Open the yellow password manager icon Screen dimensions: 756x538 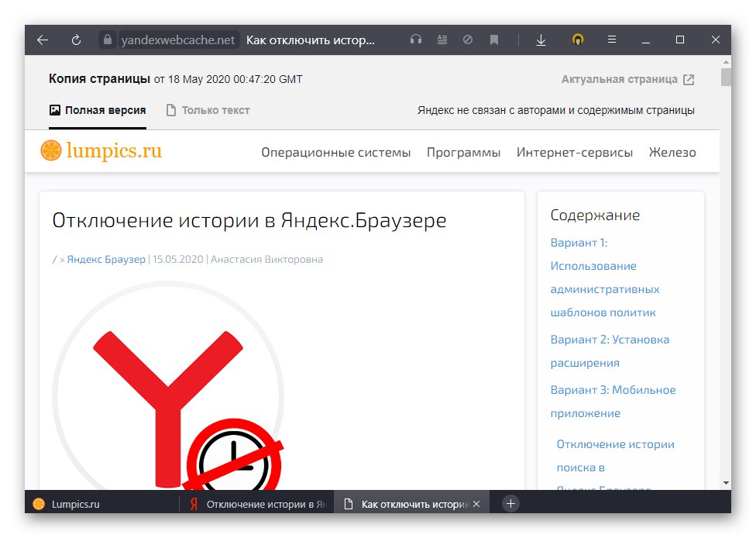coord(578,40)
